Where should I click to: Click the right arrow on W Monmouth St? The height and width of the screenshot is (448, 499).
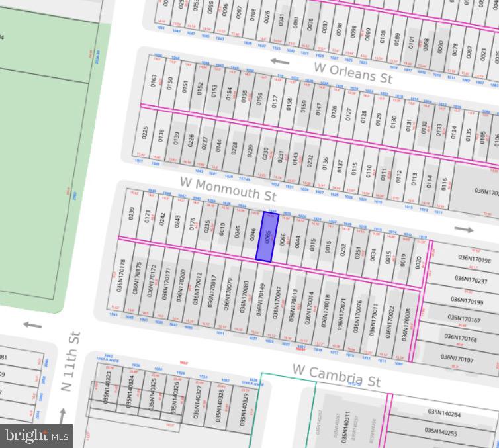point(464,230)
